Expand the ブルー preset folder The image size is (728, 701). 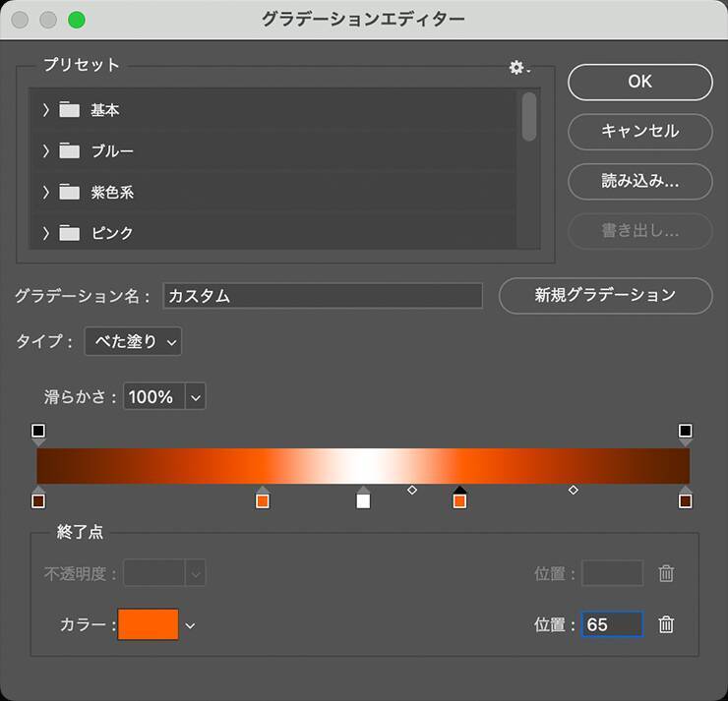(45, 151)
